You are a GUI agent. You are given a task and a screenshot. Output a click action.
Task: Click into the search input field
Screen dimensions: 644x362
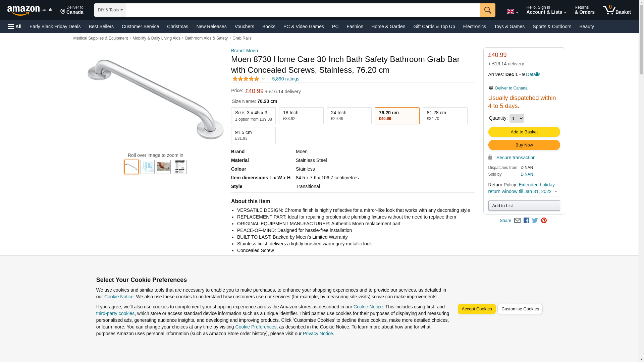click(x=303, y=10)
